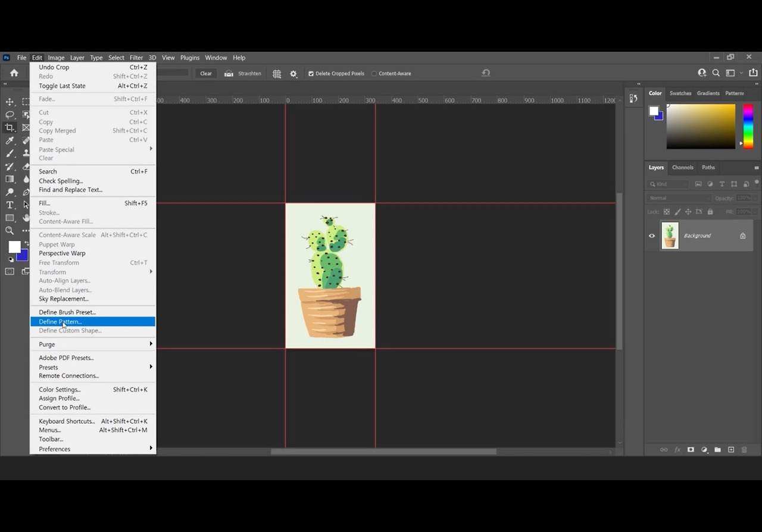
Task: Select the Eyedropper tool
Action: click(x=10, y=140)
